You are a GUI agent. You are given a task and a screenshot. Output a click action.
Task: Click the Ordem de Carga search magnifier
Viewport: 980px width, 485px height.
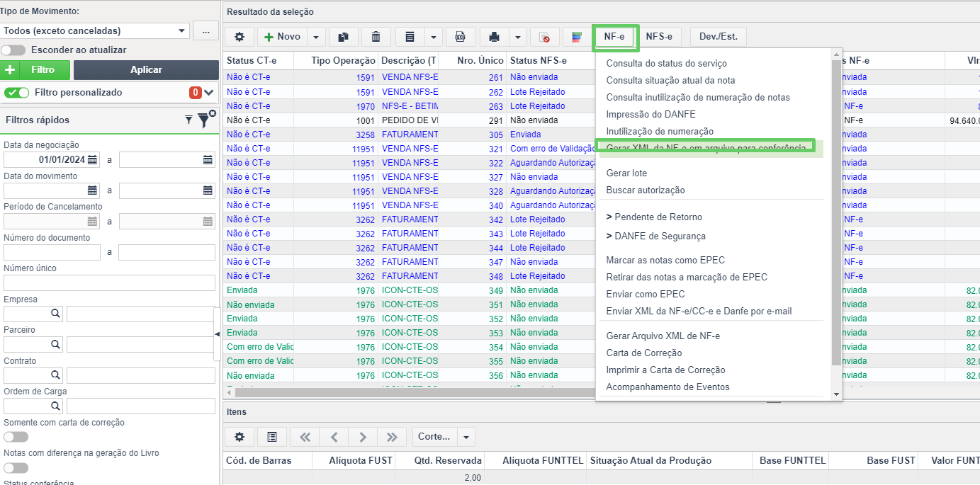(55, 406)
